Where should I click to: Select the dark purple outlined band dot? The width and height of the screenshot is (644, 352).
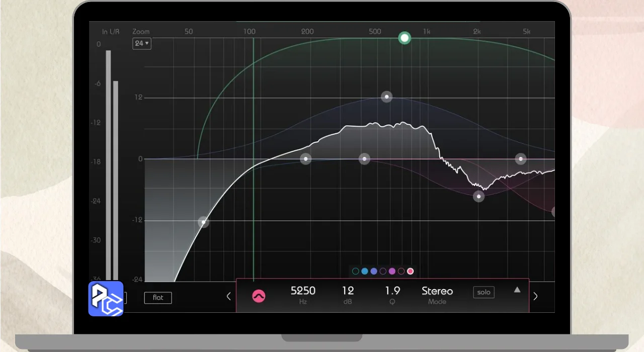click(383, 271)
